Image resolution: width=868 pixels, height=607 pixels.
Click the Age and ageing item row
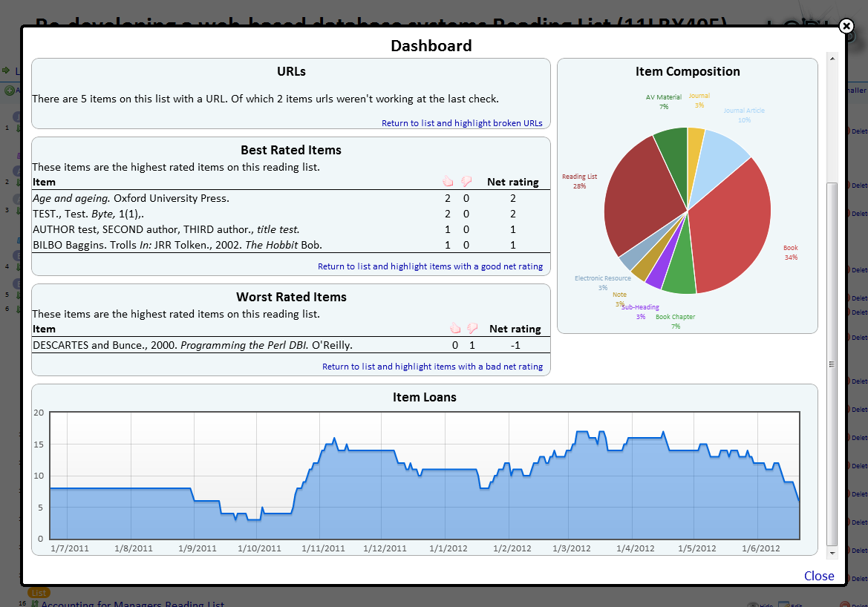(131, 199)
